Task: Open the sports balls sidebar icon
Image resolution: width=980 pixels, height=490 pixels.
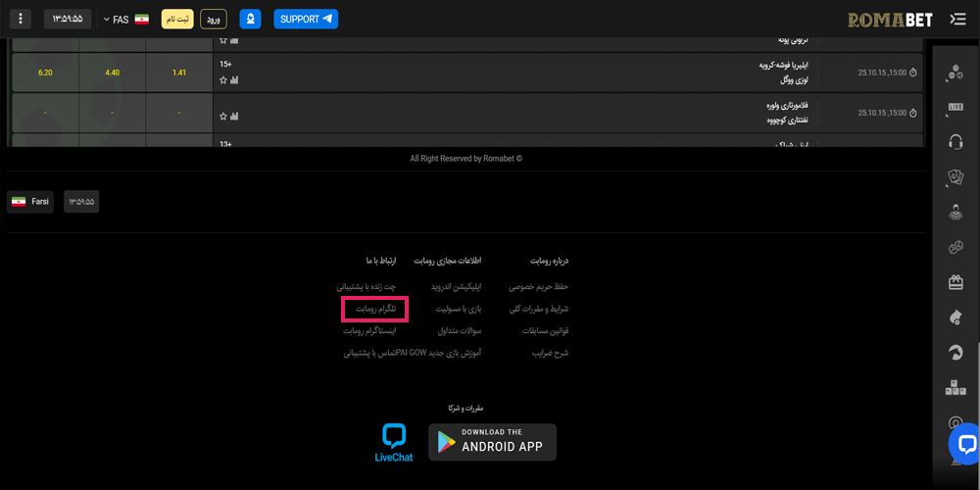Action: tap(955, 73)
